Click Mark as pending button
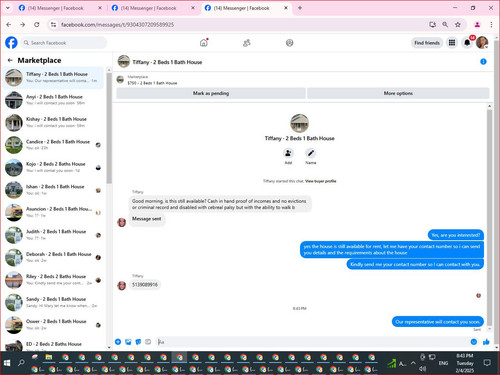Screen dimensions: 500x375 tap(211, 93)
